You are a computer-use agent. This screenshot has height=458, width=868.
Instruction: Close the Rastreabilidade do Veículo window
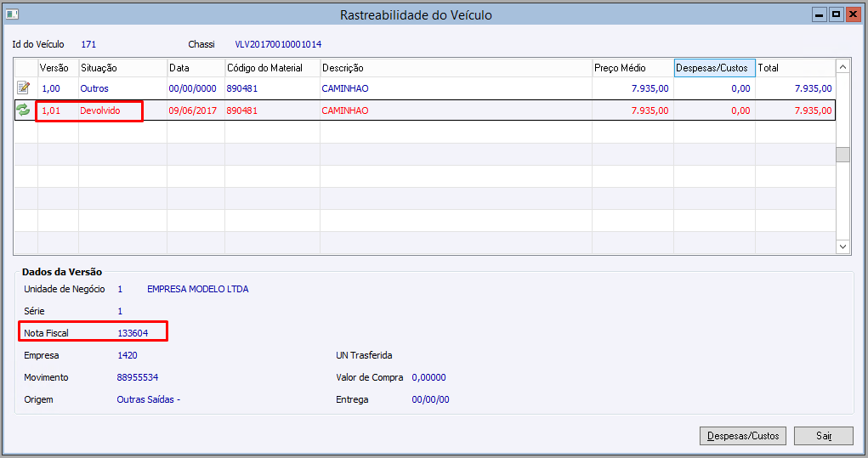coord(853,14)
